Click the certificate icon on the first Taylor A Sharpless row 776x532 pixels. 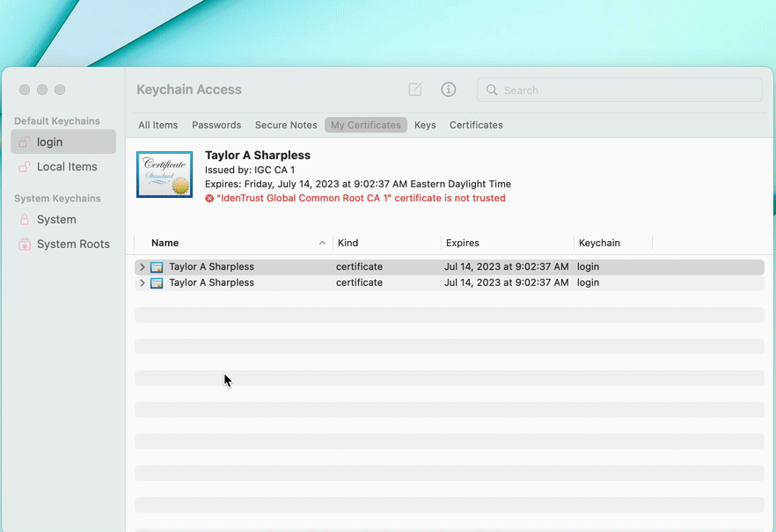click(157, 266)
